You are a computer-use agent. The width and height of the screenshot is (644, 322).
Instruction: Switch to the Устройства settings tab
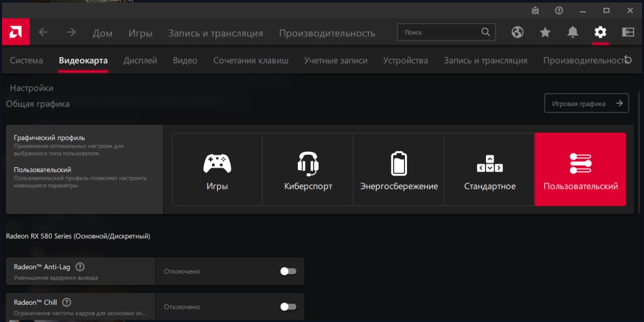click(x=406, y=60)
